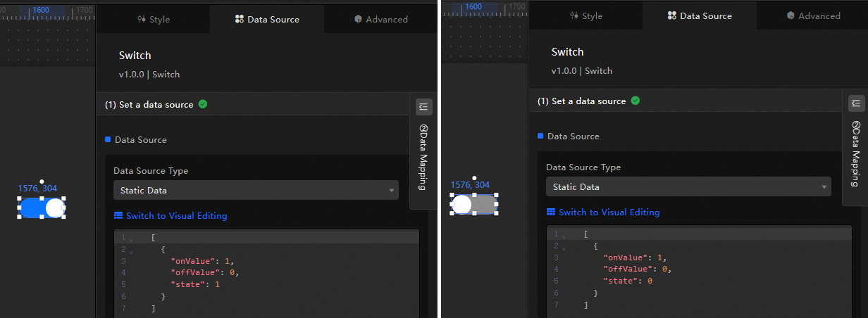Viewport: 868px width, 318px height.
Task: Collapse the Set a data source section, left screenshot
Action: pos(252,104)
